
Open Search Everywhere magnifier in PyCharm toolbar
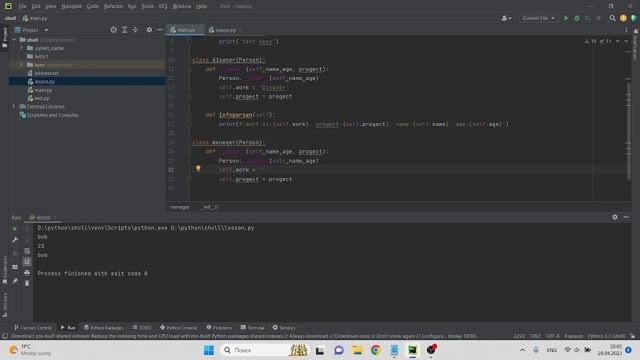click(612, 18)
